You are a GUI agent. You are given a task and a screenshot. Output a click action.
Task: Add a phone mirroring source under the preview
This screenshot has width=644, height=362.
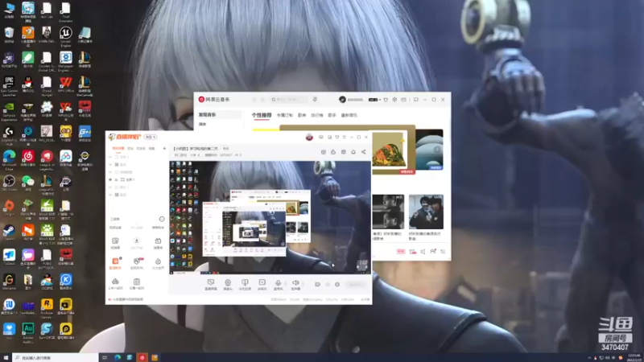click(x=245, y=285)
